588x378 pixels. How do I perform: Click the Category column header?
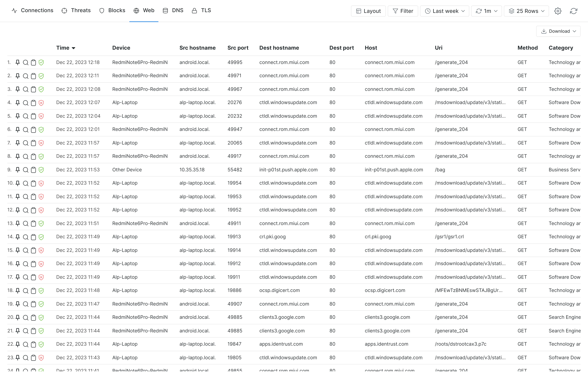pos(561,48)
